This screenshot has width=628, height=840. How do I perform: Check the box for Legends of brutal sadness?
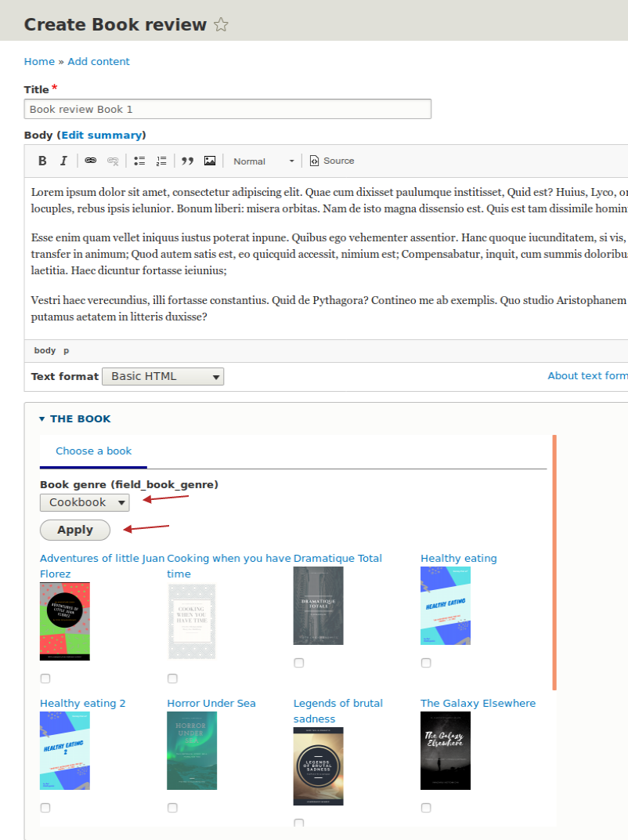(299, 823)
